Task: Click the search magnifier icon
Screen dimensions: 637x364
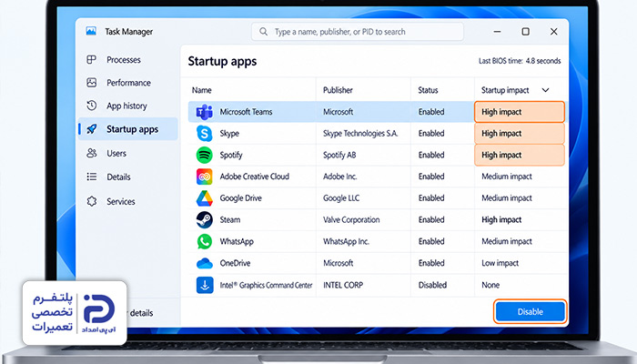Action: click(263, 31)
